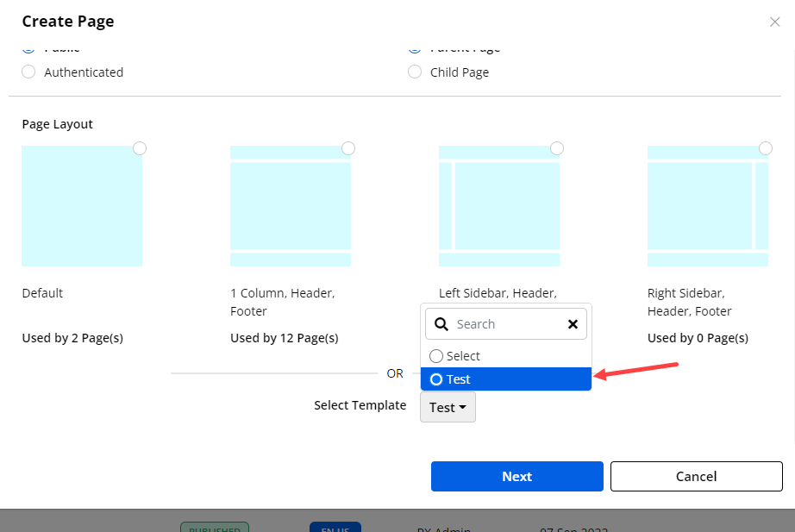Click the Test option's radio circle
Viewport: 795px width, 532px height.
tap(436, 379)
